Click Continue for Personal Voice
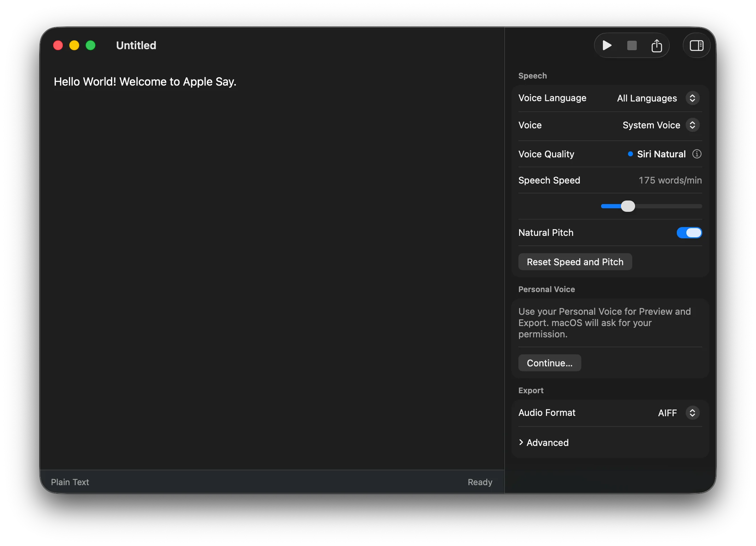Image resolution: width=756 pixels, height=546 pixels. point(549,363)
